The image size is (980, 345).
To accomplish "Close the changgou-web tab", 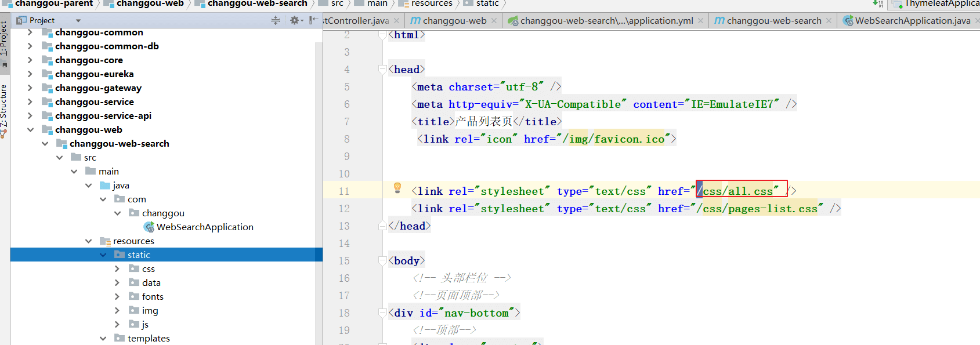I will click(x=494, y=20).
